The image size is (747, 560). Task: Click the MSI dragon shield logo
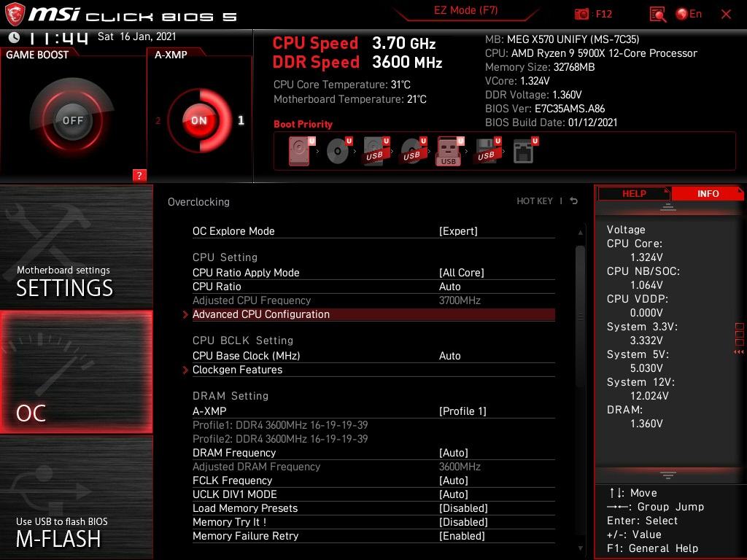pos(15,14)
